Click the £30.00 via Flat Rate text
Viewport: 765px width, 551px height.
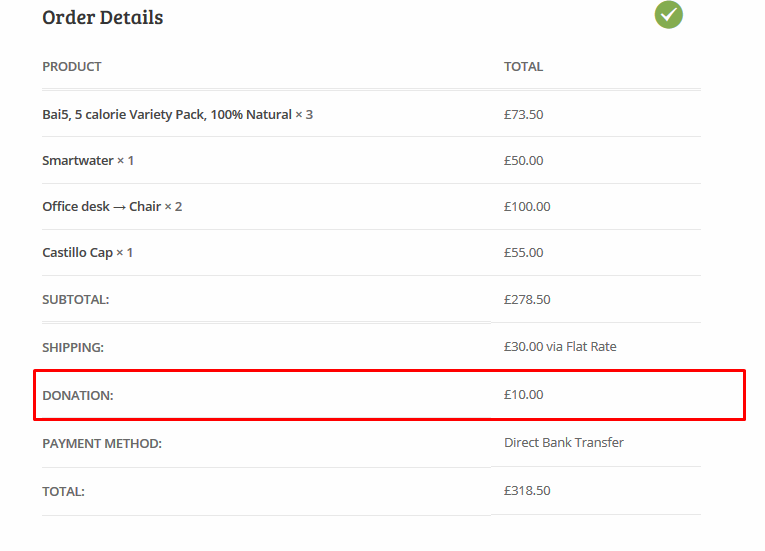tap(560, 347)
